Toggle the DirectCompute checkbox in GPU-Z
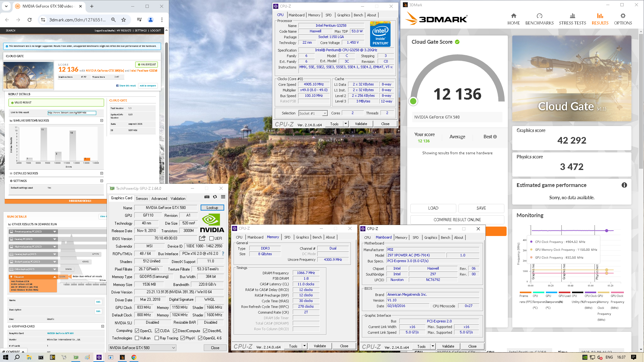644x362 pixels. (x=175, y=331)
